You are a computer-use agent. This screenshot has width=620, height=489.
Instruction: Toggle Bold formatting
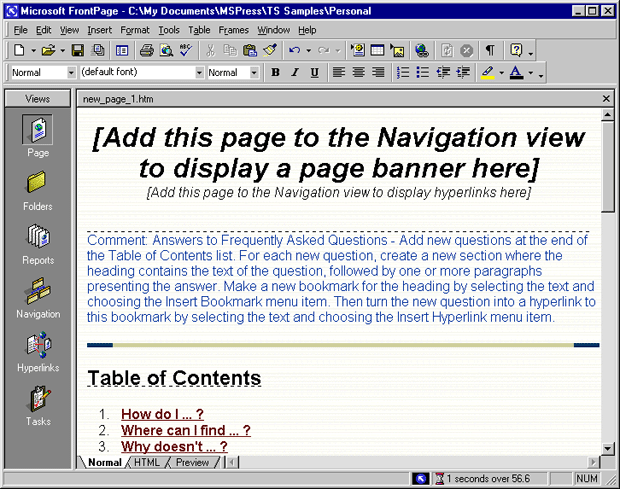275,73
